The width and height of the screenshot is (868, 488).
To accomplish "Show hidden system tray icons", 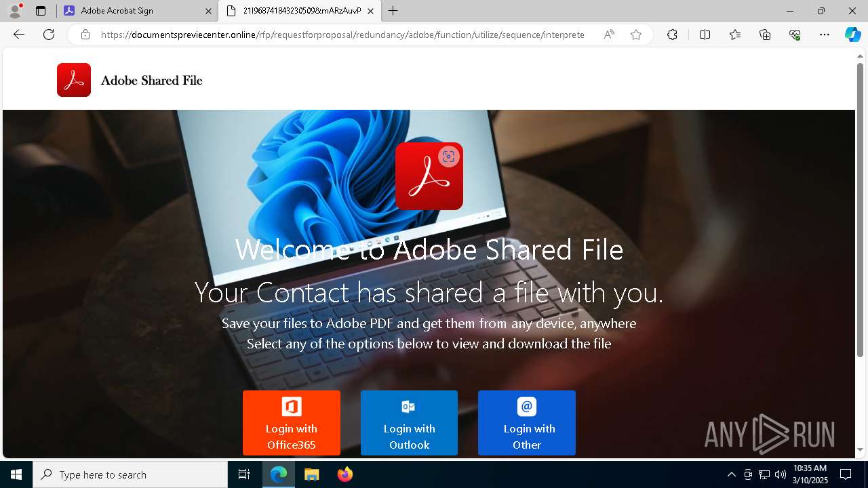I will coord(731,474).
